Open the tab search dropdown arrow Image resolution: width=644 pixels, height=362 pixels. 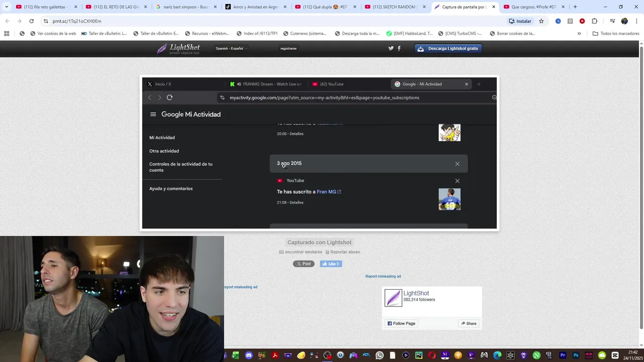click(6, 7)
